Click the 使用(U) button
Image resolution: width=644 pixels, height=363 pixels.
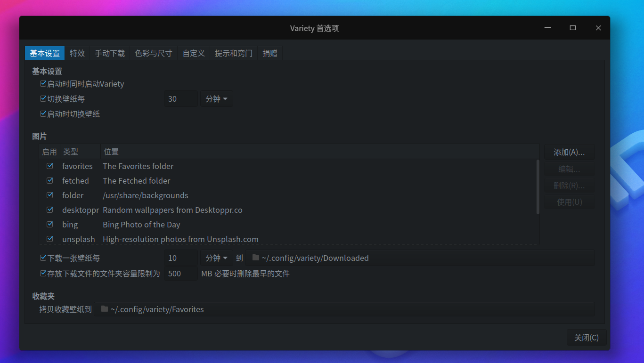point(569,202)
